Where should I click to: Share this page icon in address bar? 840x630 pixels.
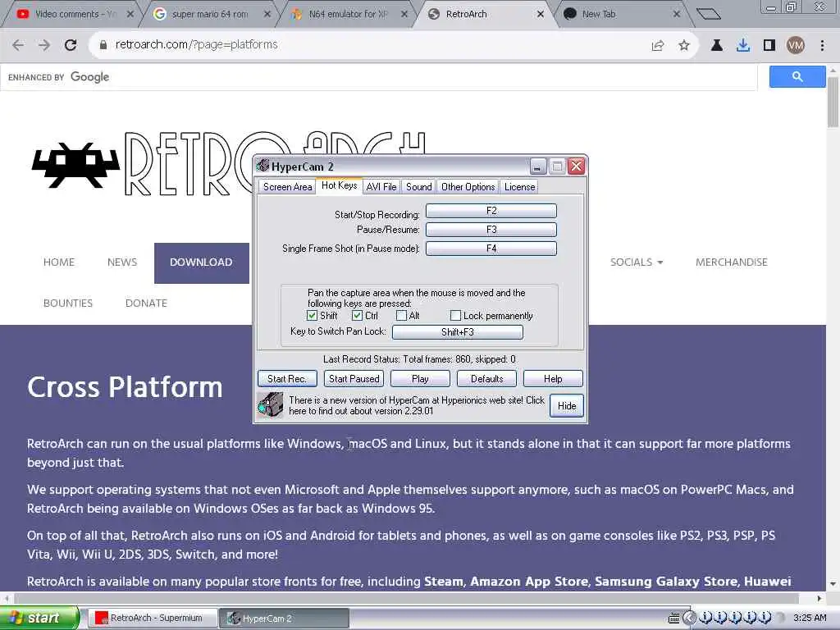(658, 46)
